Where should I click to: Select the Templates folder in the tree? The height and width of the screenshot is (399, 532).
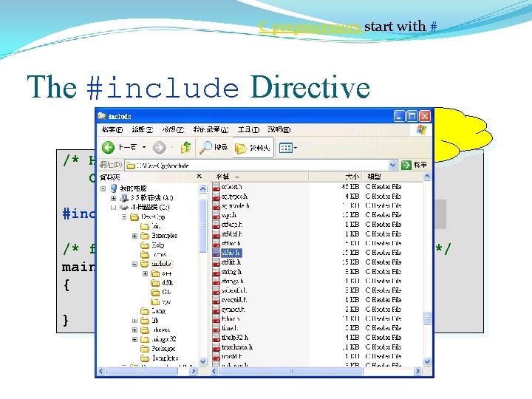[x=160, y=358]
